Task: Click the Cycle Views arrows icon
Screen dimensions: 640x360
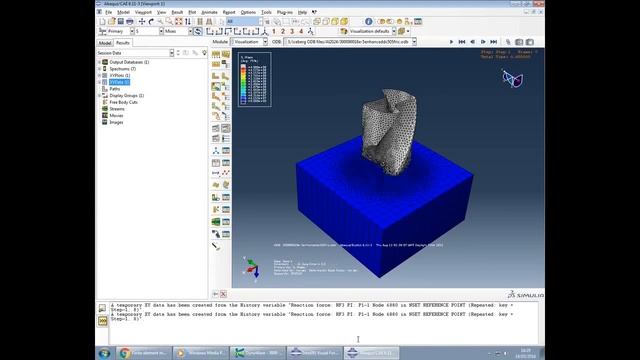Action: (188, 22)
